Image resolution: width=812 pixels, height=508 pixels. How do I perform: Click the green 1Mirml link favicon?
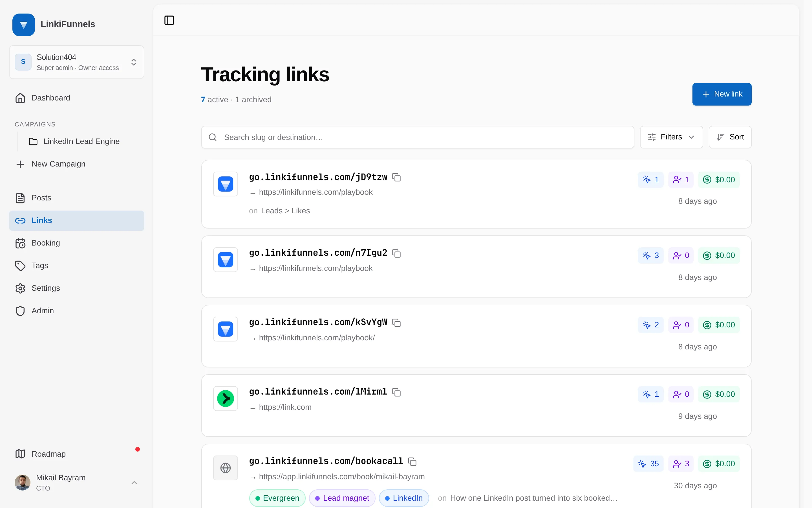coord(226,398)
